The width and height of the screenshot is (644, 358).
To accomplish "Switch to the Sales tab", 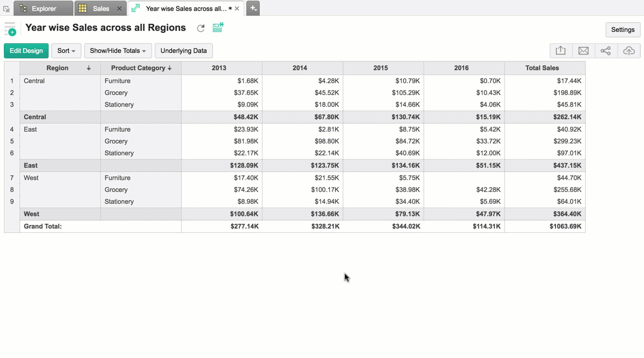I will click(100, 9).
